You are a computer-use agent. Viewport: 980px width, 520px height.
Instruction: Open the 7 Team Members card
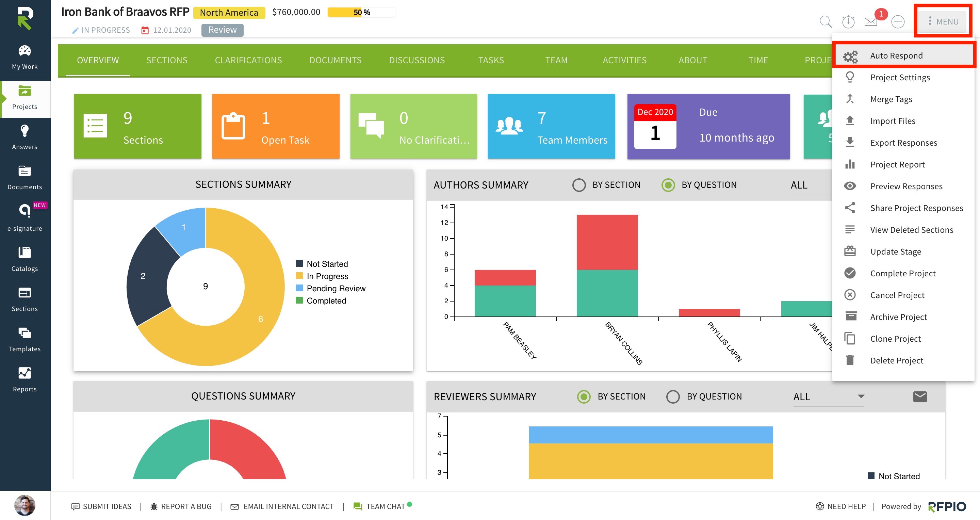click(551, 126)
